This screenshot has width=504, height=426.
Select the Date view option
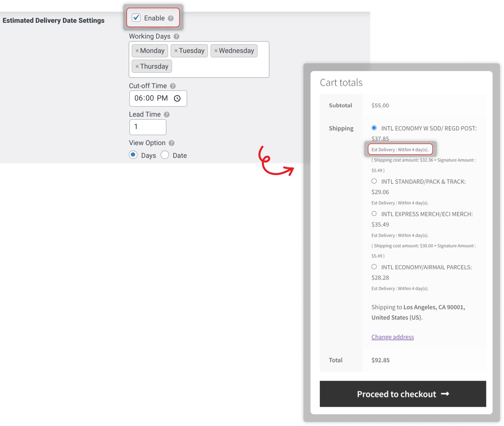165,155
